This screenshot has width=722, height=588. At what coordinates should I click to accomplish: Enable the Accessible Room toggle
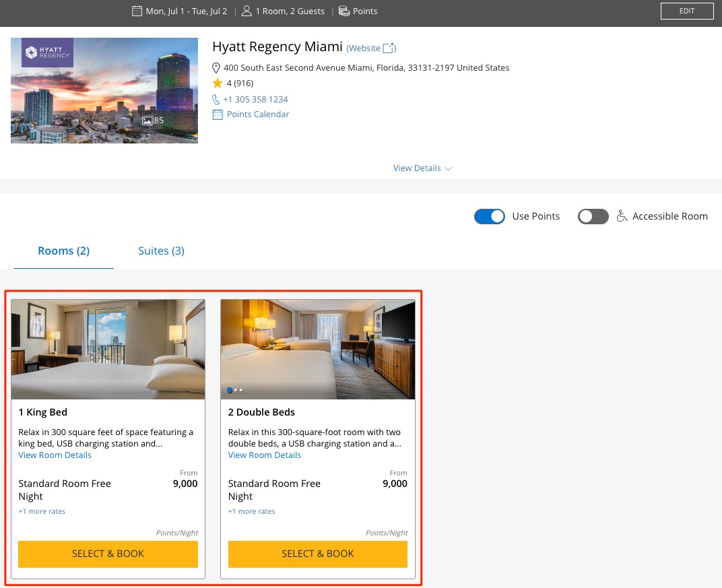(593, 216)
